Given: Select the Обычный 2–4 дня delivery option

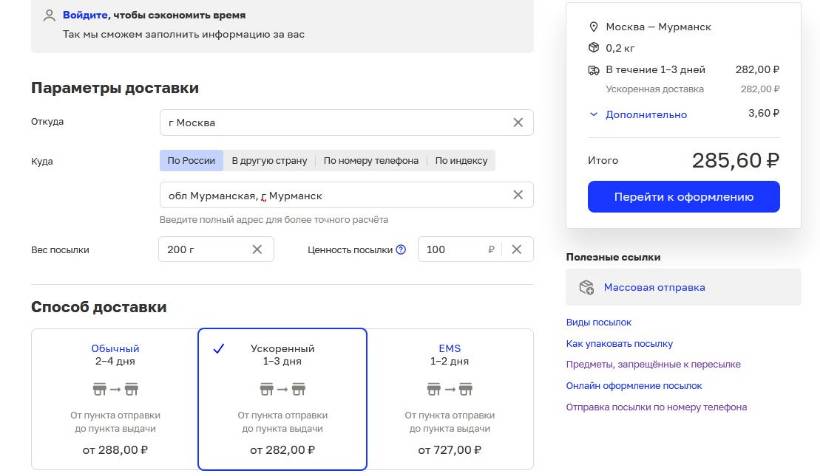Looking at the screenshot, I should pos(115,399).
